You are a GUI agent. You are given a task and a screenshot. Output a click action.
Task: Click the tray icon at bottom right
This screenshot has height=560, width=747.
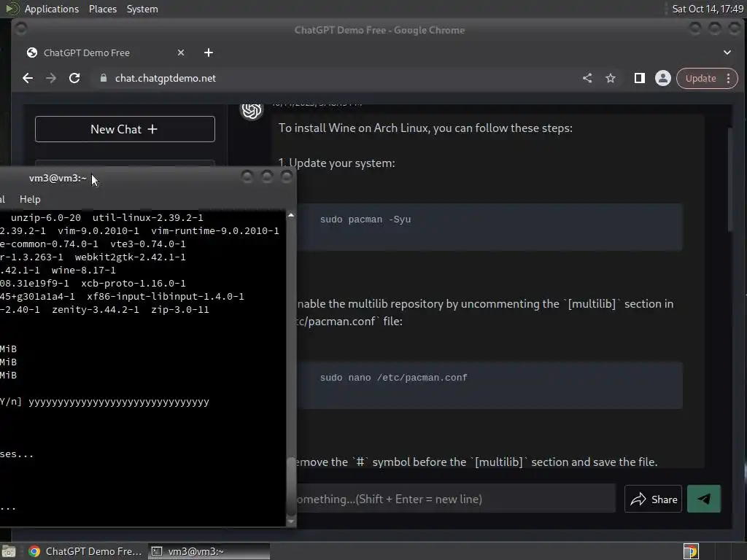tap(691, 551)
